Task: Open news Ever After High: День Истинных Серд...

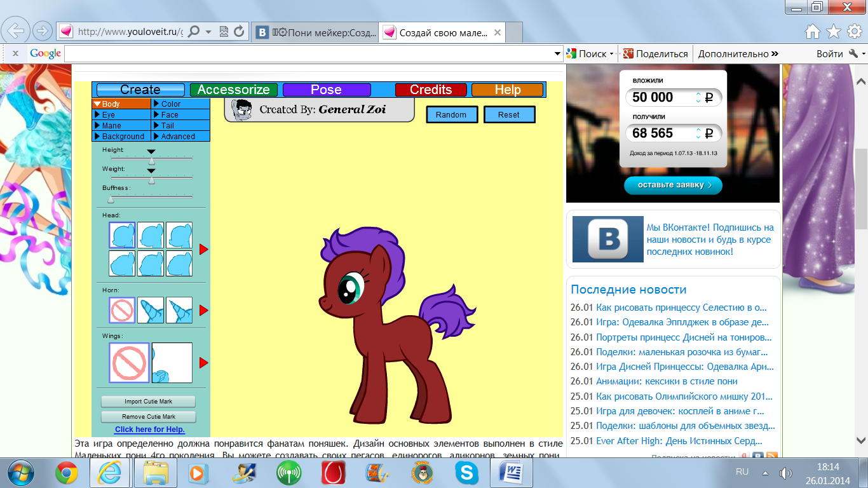Action: [x=679, y=441]
